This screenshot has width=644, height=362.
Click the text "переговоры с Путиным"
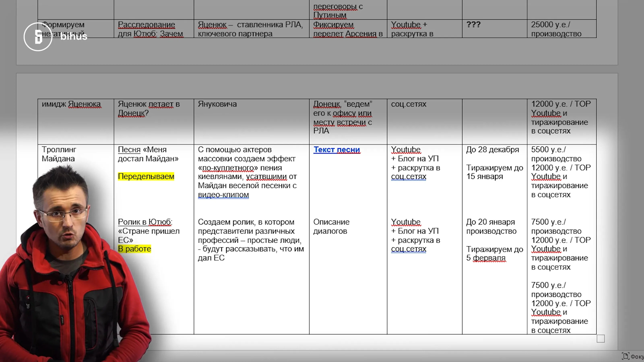pos(338,11)
